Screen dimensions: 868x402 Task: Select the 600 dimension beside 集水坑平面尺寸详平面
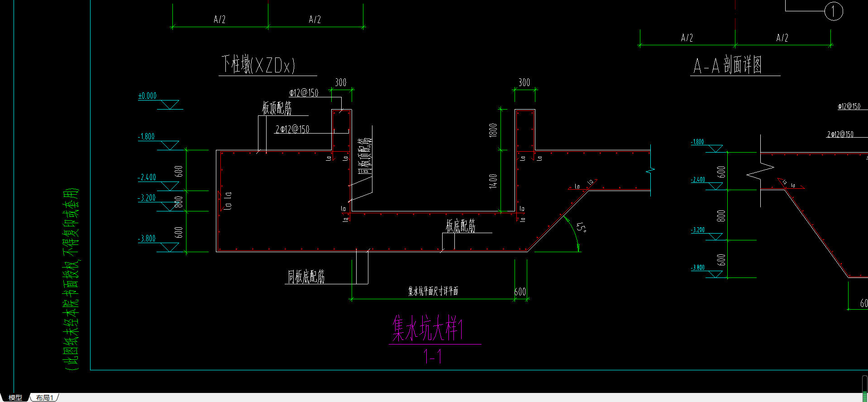tap(520, 292)
